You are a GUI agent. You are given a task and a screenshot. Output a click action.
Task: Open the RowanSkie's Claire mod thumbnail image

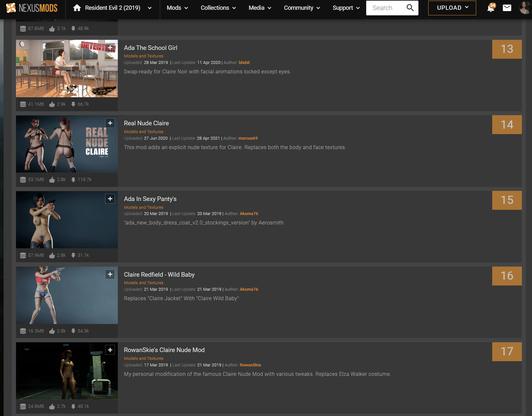pyautogui.click(x=67, y=371)
